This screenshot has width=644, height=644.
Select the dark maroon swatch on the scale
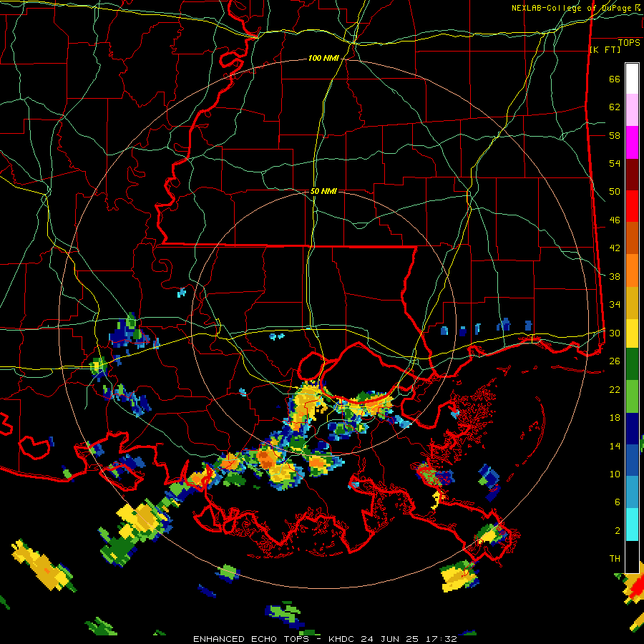632,175
